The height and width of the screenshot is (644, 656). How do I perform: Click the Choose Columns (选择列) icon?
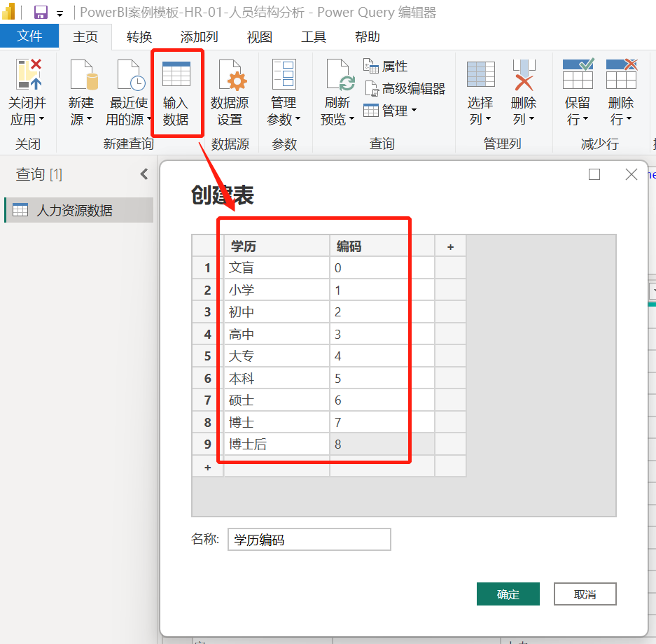(x=481, y=74)
